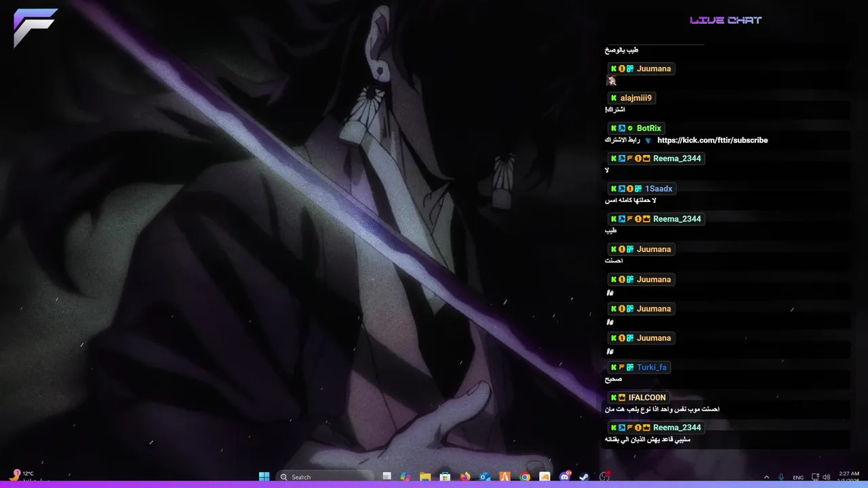
Task: Click the taskbar Search box
Action: pyautogui.click(x=325, y=476)
